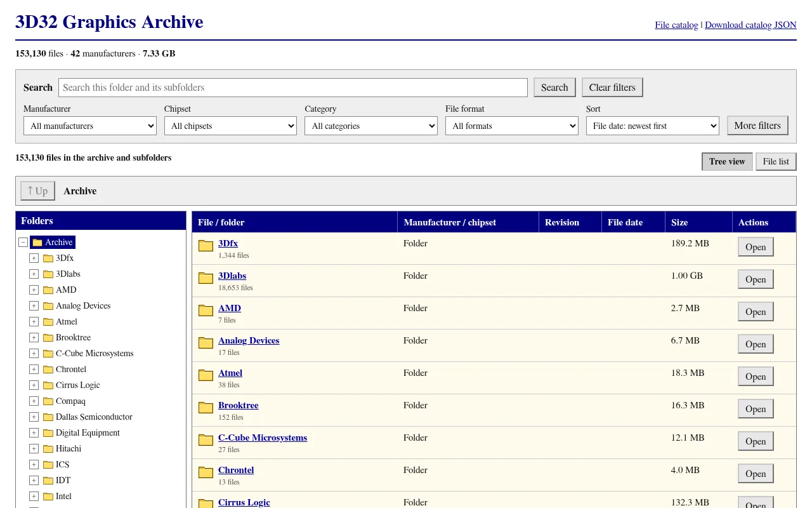Click the Search button
Screen dimensions: 812x508
(x=554, y=88)
